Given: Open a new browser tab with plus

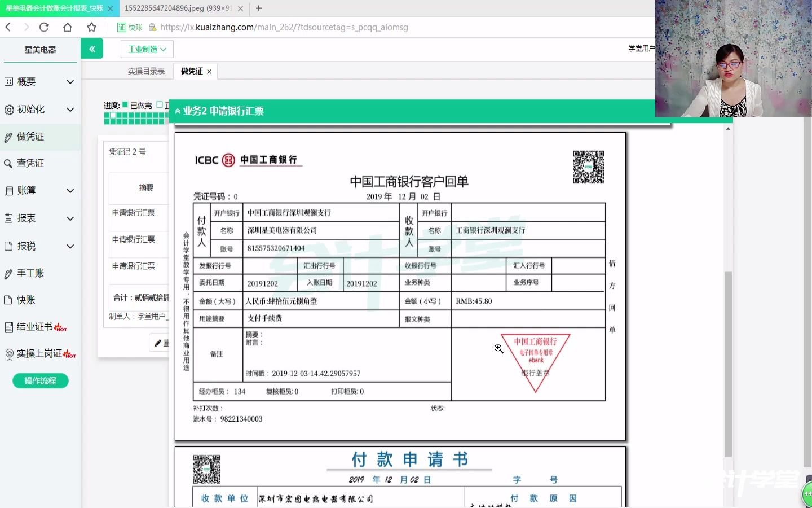Looking at the screenshot, I should click(x=259, y=8).
